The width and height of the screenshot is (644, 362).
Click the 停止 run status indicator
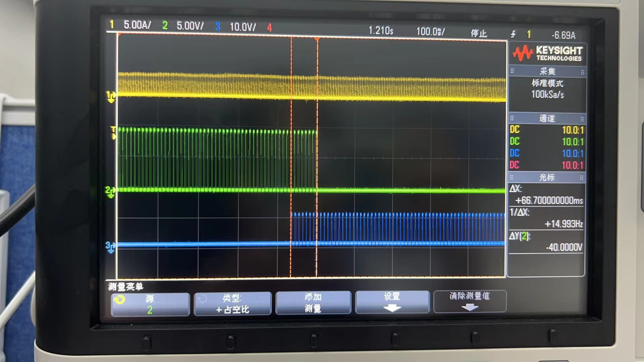tap(479, 33)
